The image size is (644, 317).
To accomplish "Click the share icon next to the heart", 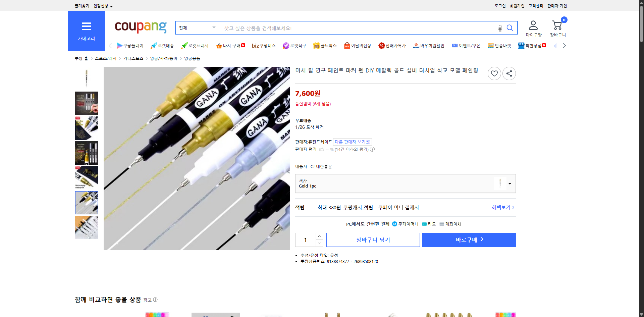I will click(509, 73).
